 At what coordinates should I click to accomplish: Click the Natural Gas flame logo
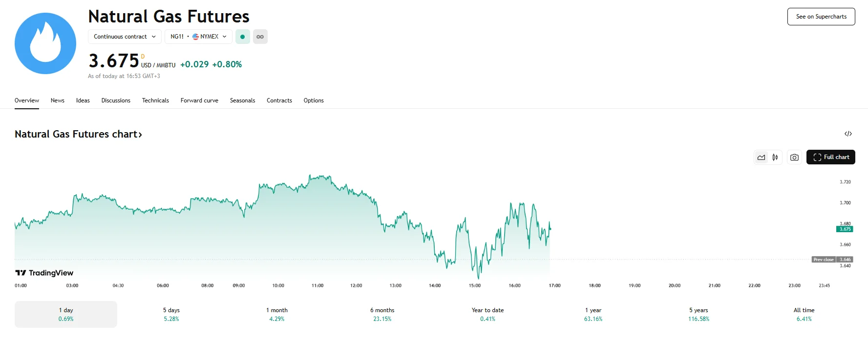(x=45, y=43)
